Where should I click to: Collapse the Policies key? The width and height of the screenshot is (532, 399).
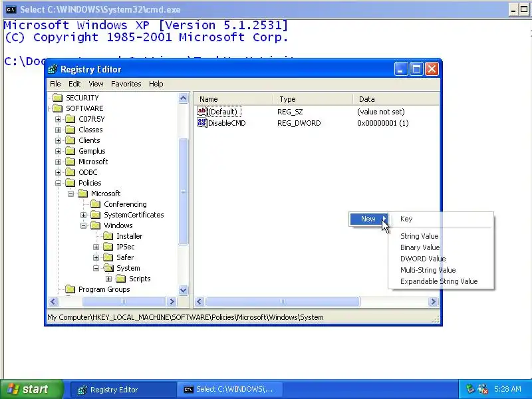tap(58, 184)
